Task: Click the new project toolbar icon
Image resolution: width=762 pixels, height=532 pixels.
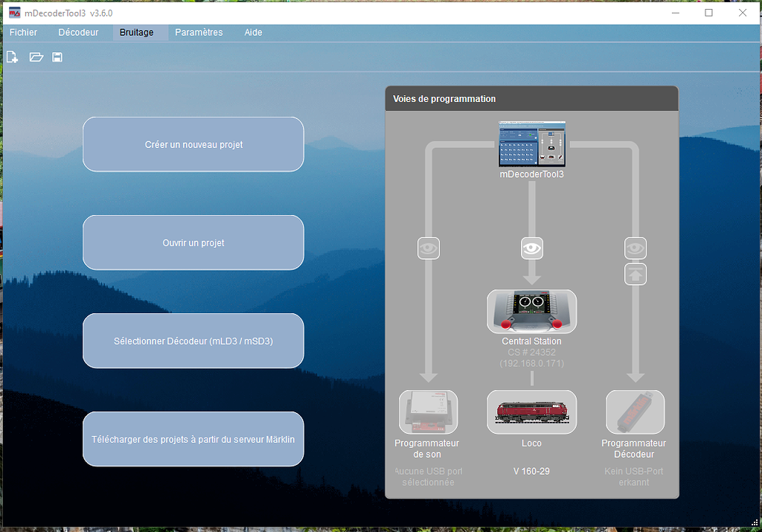Action: (x=12, y=57)
